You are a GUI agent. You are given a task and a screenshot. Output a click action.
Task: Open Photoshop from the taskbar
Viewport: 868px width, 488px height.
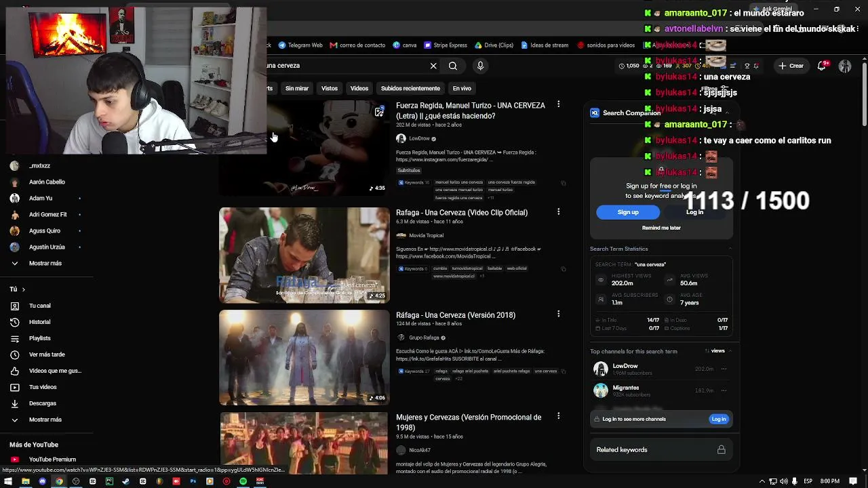point(193,481)
